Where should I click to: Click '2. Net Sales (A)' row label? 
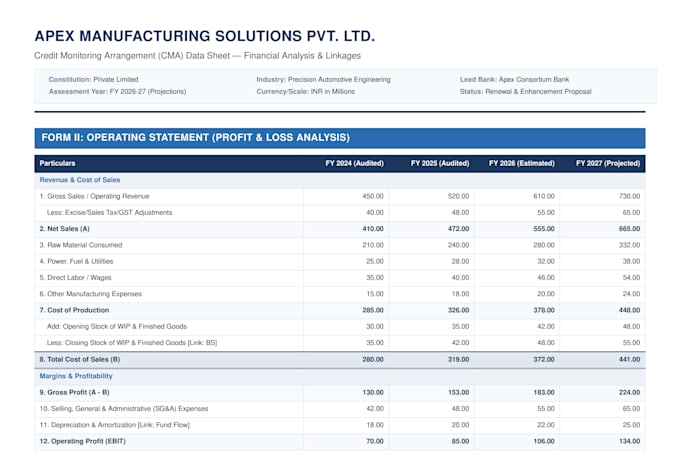coord(64,229)
